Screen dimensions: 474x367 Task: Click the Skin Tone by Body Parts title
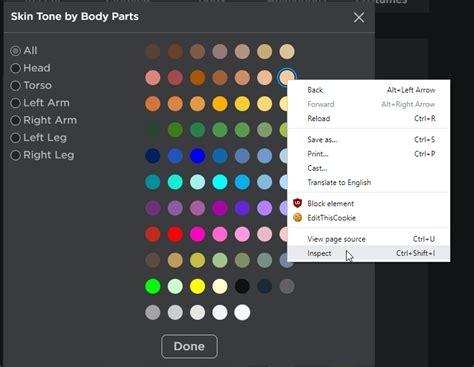(x=75, y=16)
